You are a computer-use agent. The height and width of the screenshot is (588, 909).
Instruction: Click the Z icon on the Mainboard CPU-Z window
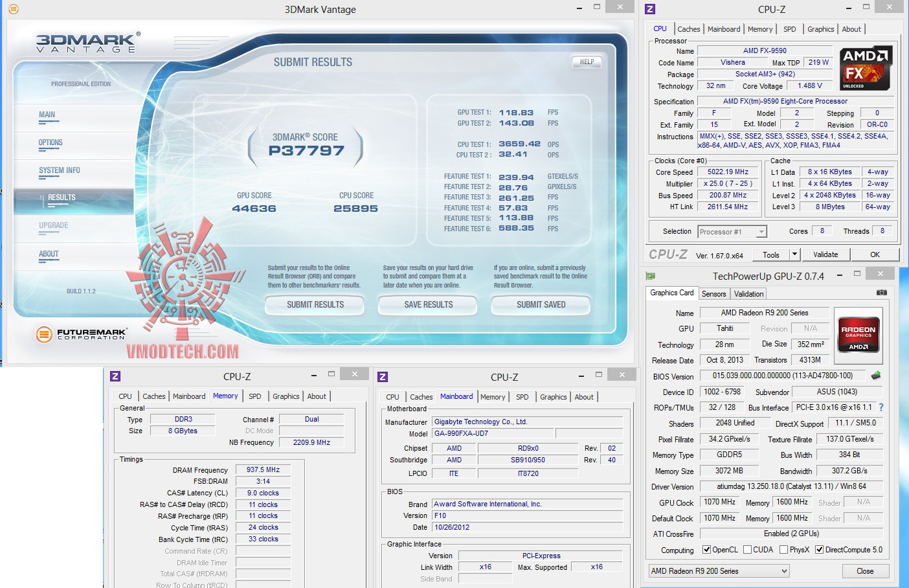click(384, 376)
